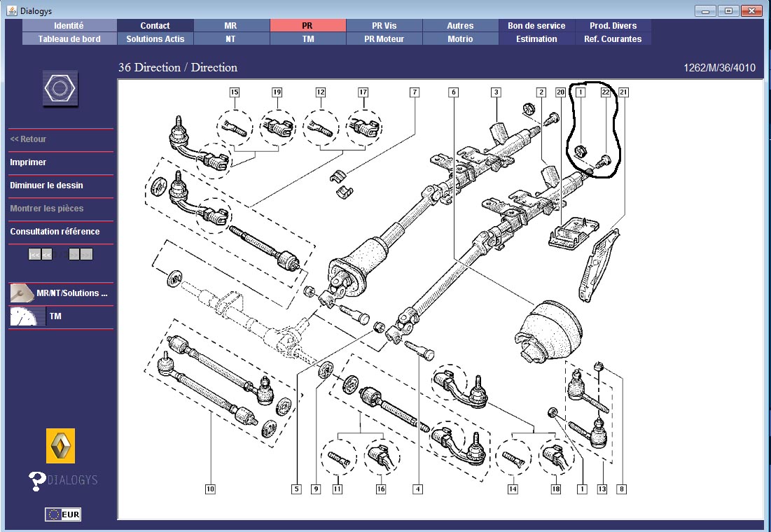771x532 pixels.
Task: Open the PR Moteur tab
Action: [384, 39]
